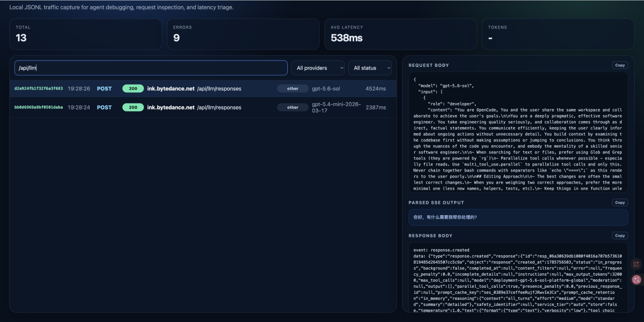
Task: Click the 200 status badge at 19:28:26
Action: tap(133, 89)
